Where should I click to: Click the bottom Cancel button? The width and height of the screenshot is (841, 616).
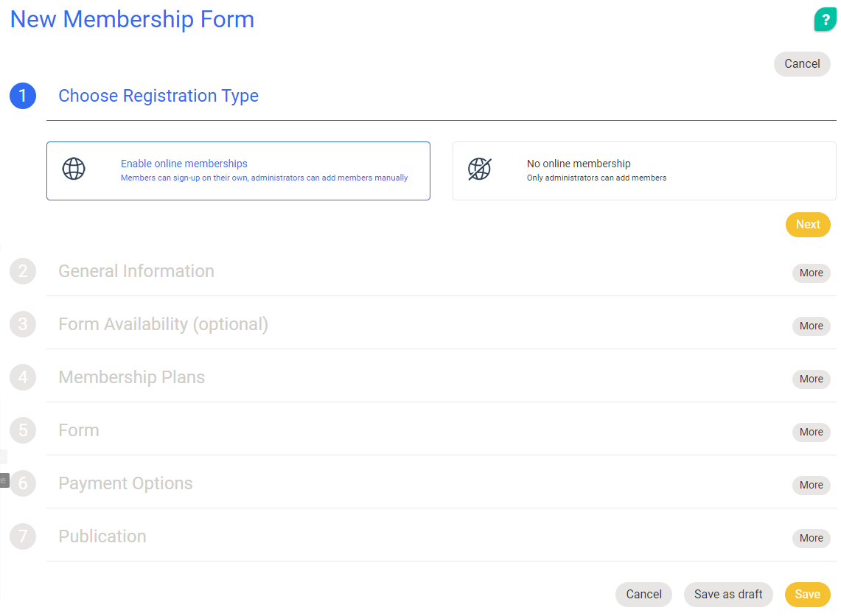click(643, 595)
